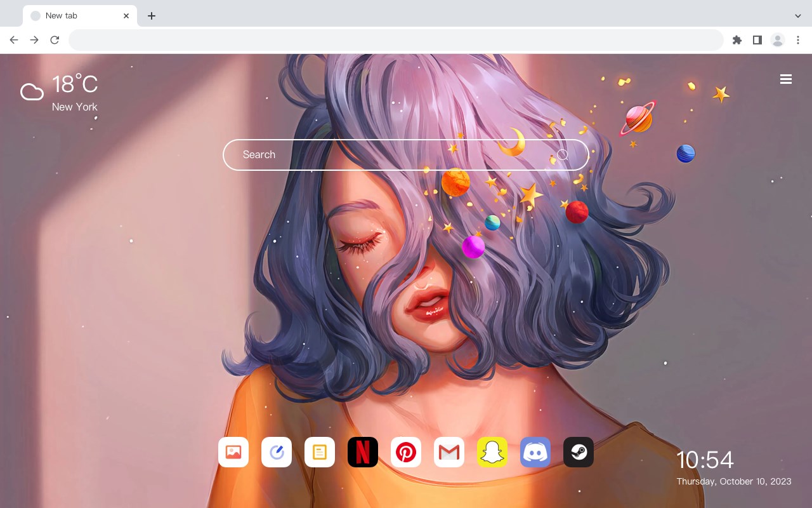812x508 pixels.
Task: Go forward using the forward arrow
Action: [34, 40]
